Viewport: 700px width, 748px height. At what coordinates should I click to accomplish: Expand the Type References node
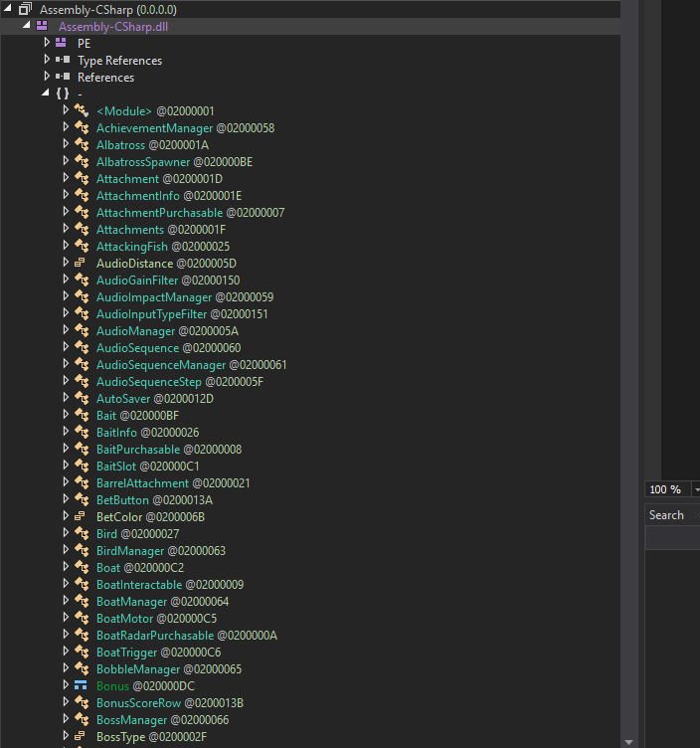[x=47, y=59]
